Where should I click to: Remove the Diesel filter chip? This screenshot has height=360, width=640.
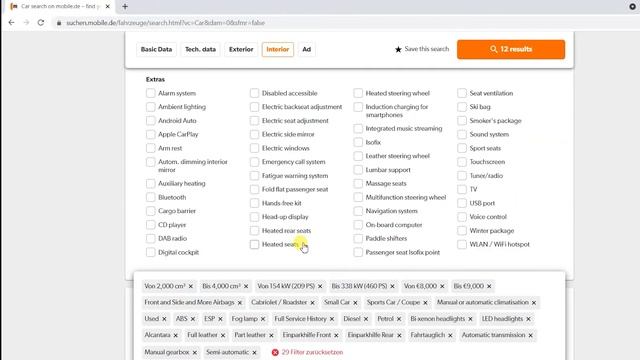click(366, 319)
